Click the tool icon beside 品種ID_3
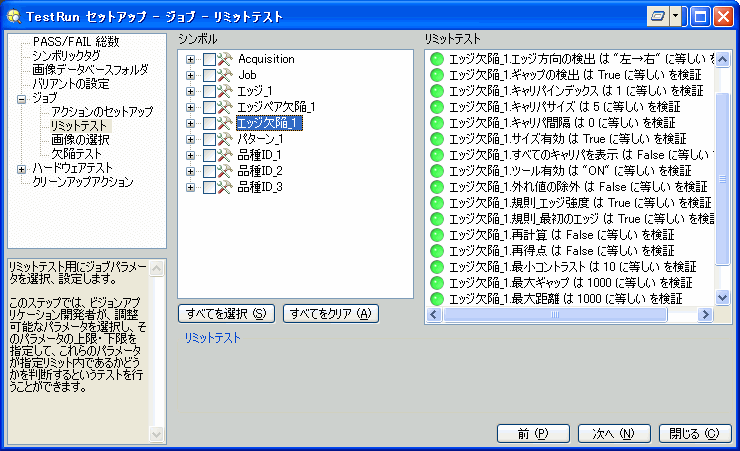 225,187
